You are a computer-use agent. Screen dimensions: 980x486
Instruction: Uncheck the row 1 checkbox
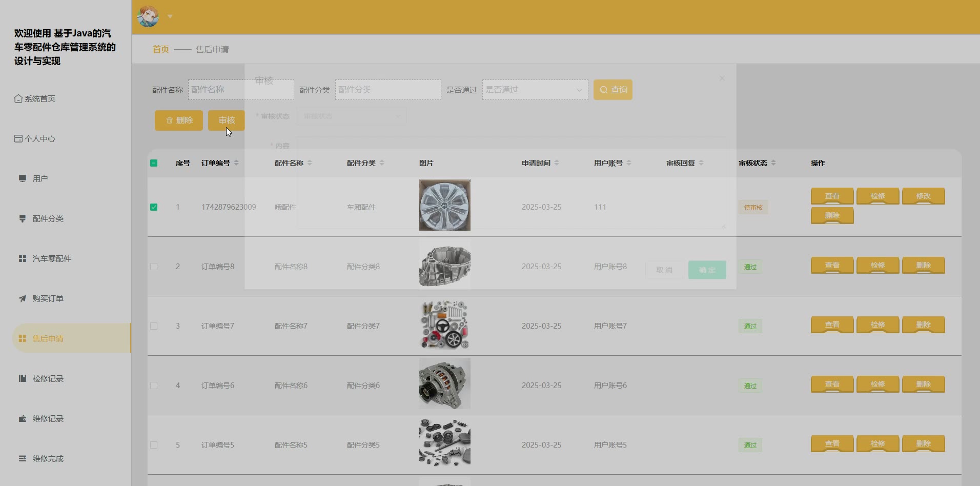click(154, 207)
